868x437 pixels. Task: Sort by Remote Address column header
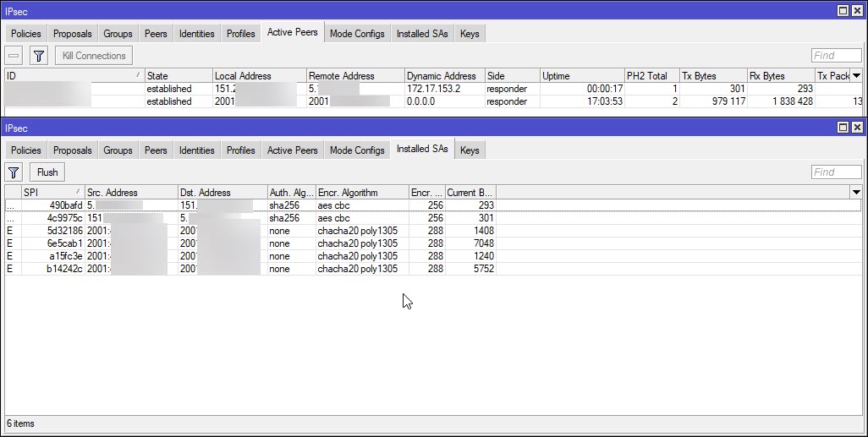pos(355,76)
